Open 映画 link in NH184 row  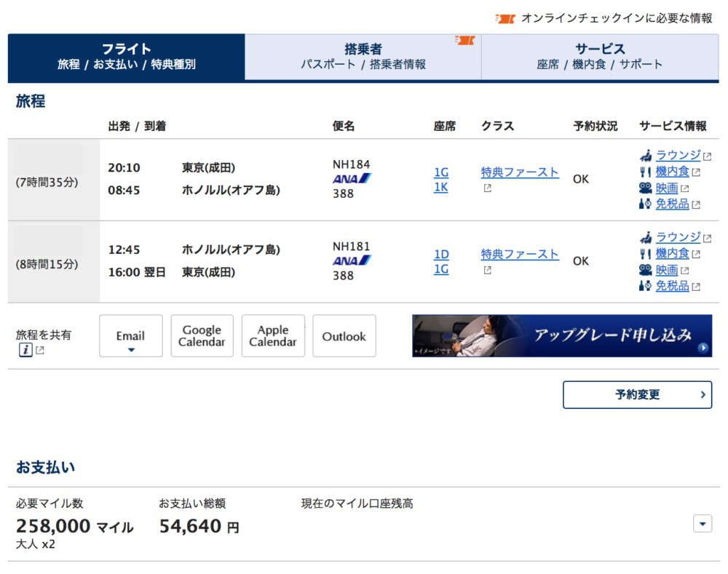click(667, 188)
